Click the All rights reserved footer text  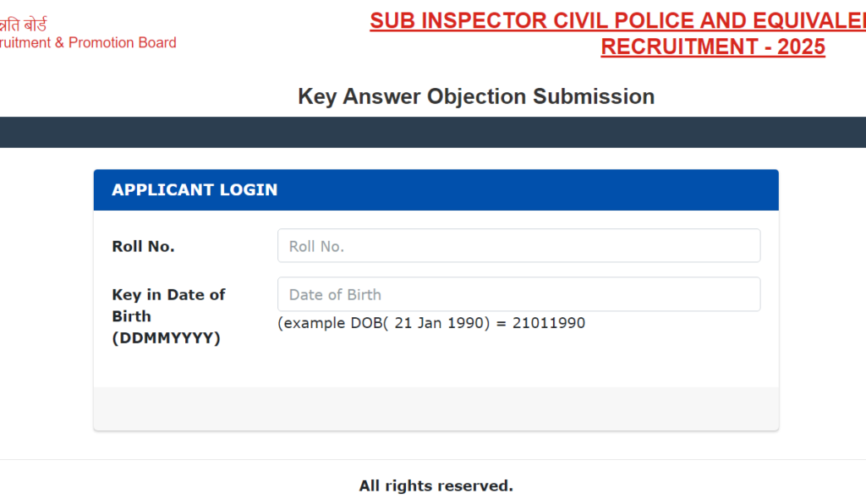pos(436,485)
